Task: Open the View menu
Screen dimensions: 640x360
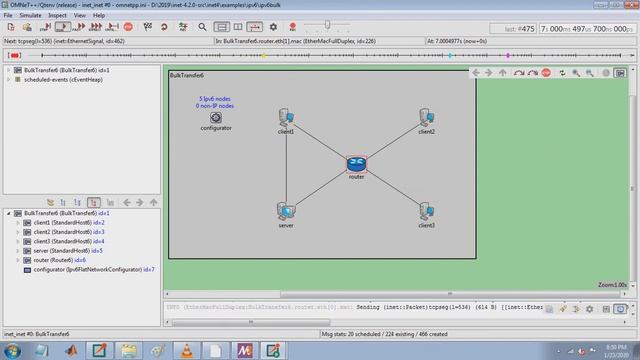Action: click(x=80, y=15)
